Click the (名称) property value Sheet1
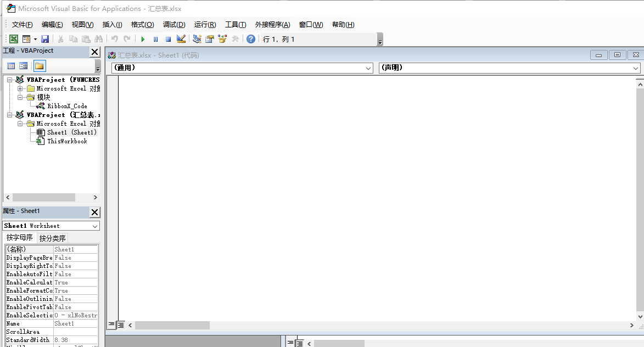Screen dimensions: 644x347 pyautogui.click(x=76, y=249)
